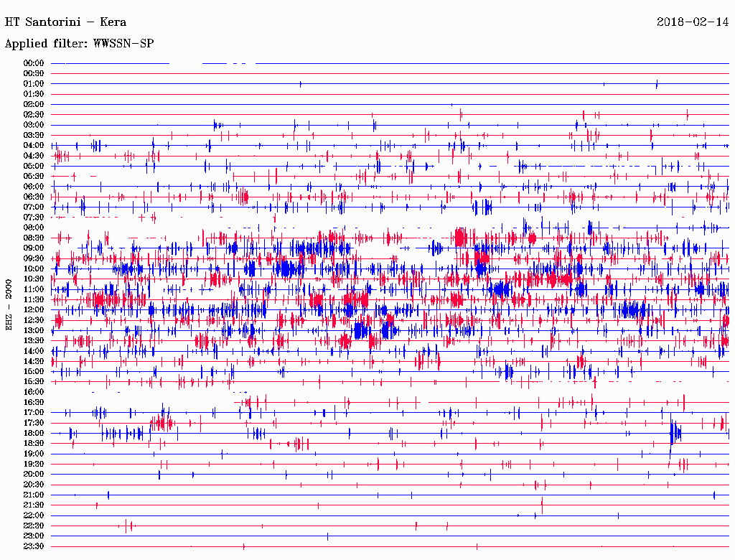Select the 11:00 time label
735x560 pixels.
click(x=34, y=289)
